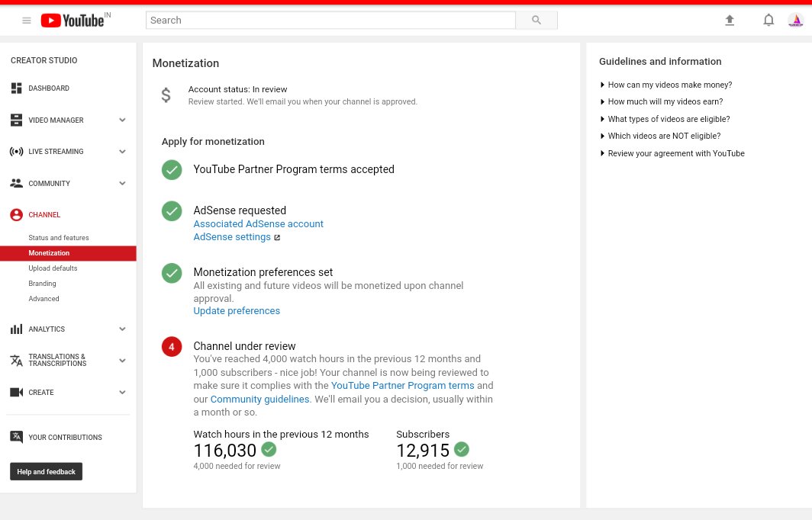Open YouTube Partner Program terms link
This screenshot has height=520, width=812.
pyautogui.click(x=402, y=386)
